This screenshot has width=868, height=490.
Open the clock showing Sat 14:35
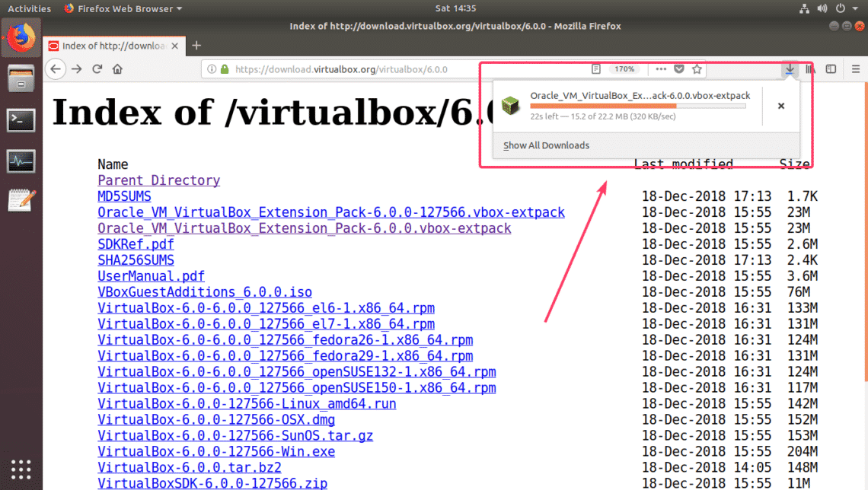click(x=455, y=8)
